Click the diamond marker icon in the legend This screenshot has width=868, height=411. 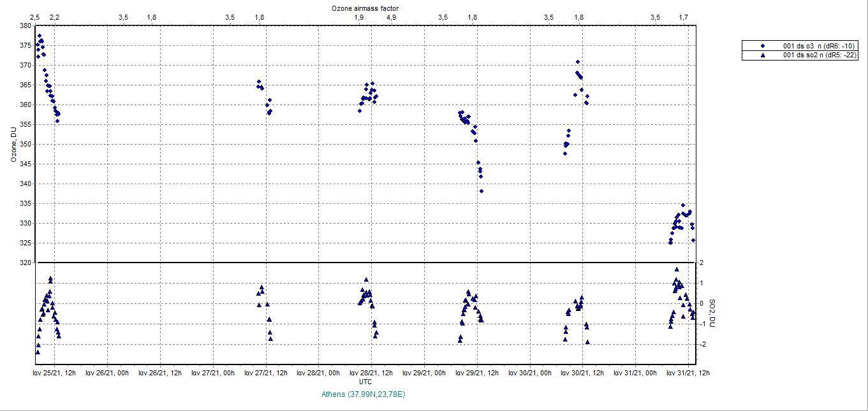pos(763,46)
